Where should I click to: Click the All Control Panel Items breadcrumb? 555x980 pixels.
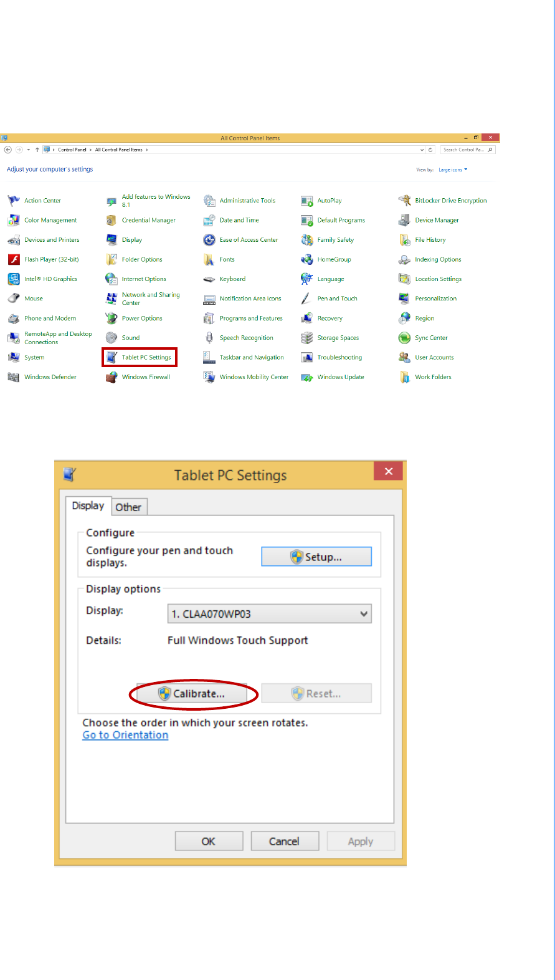click(x=119, y=150)
